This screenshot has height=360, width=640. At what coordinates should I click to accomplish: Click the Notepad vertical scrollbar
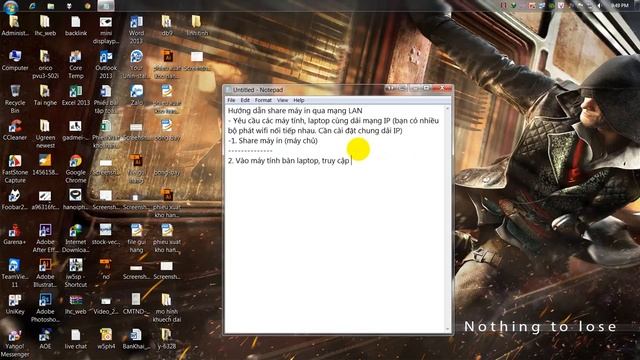pos(448,219)
